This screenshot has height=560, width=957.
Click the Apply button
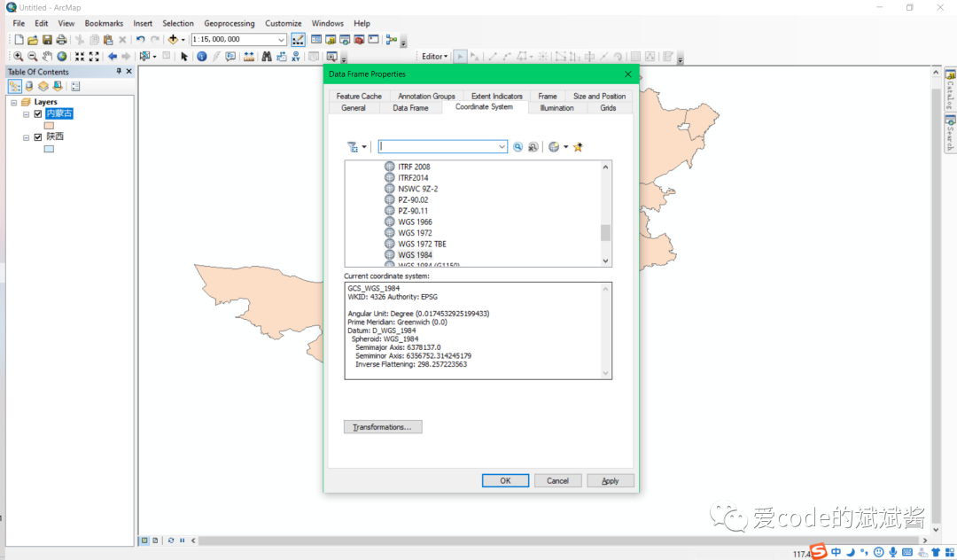(611, 481)
